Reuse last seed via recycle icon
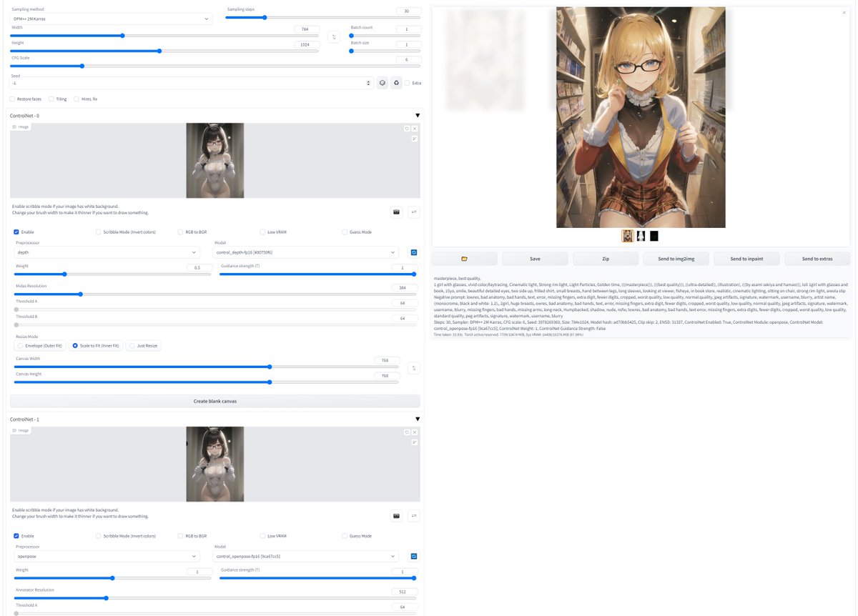 point(396,83)
